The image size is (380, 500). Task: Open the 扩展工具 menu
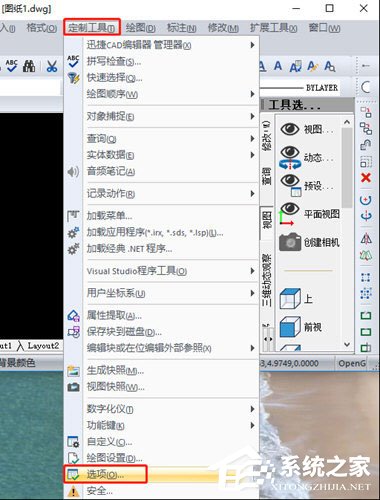click(x=273, y=28)
